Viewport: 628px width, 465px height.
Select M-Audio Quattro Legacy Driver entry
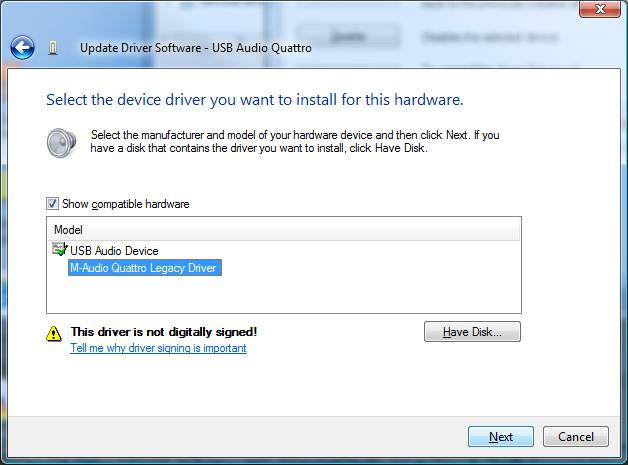coord(143,267)
